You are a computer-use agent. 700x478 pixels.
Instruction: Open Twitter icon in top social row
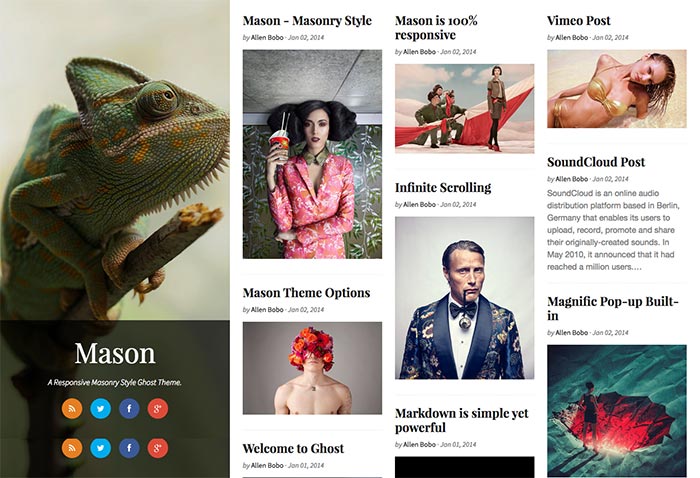(100, 408)
